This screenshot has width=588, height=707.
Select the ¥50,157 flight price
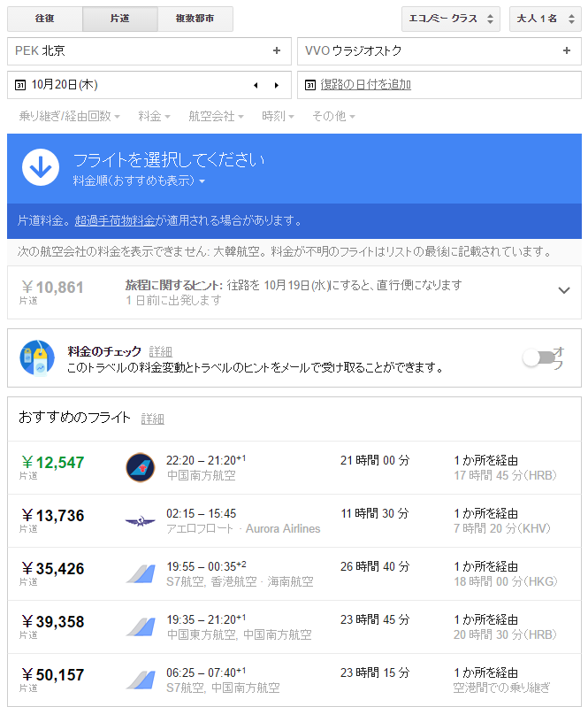tap(53, 675)
